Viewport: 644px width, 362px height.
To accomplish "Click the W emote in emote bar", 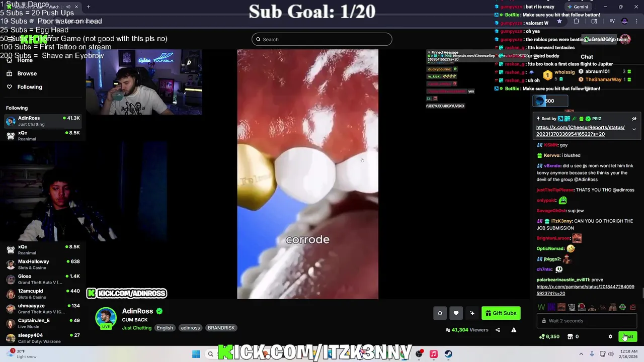I will coord(541,307).
